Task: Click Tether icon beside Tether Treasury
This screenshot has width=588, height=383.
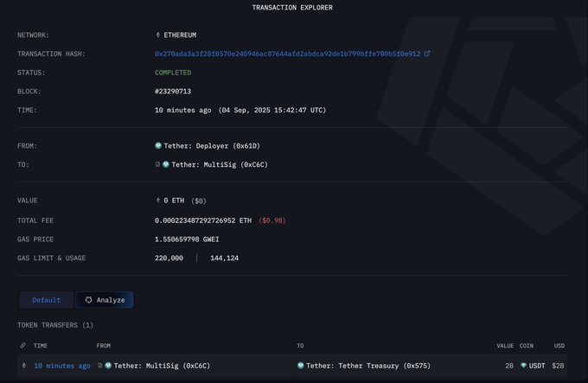Action: point(300,365)
